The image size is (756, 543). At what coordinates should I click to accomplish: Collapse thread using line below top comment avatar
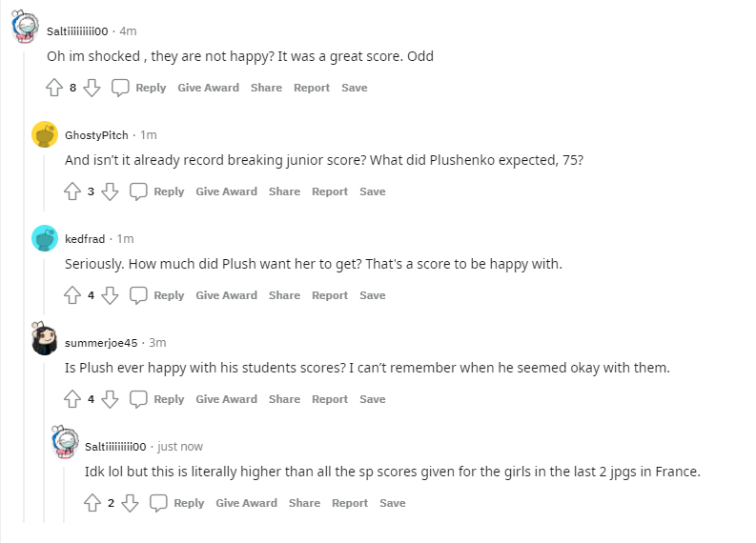[26, 286]
